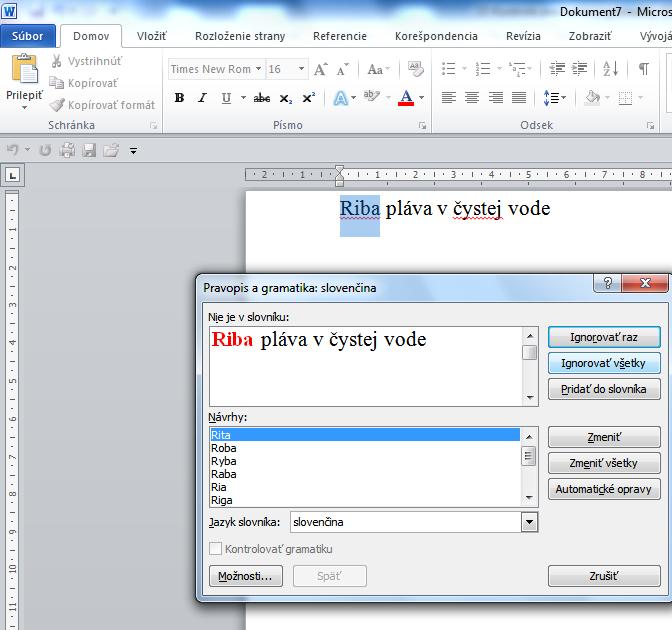Click the Multilevel List icon
Viewport: 672px width, 630px height.
[517, 69]
